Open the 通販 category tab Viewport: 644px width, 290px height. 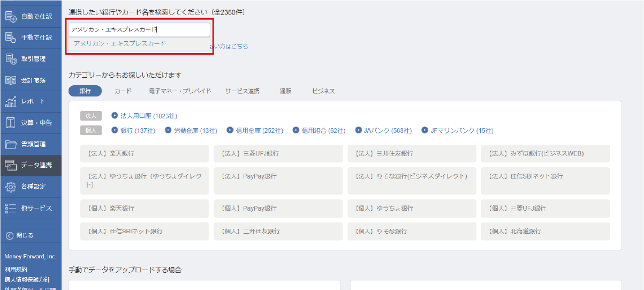285,91
